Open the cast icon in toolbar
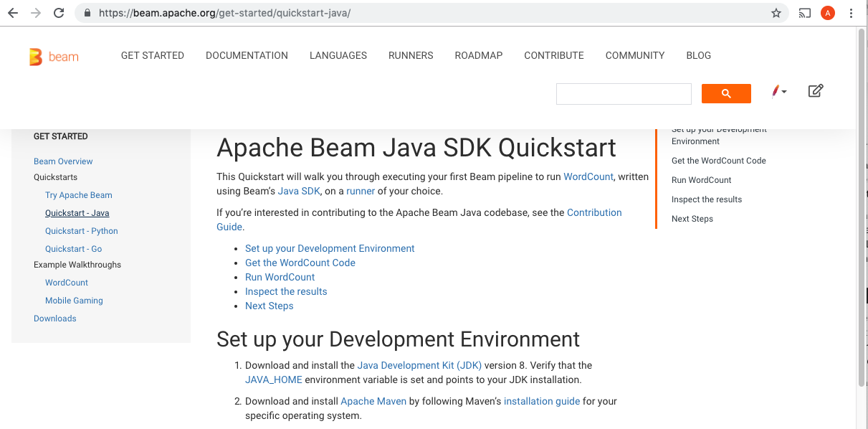This screenshot has height=429, width=868. pyautogui.click(x=805, y=13)
